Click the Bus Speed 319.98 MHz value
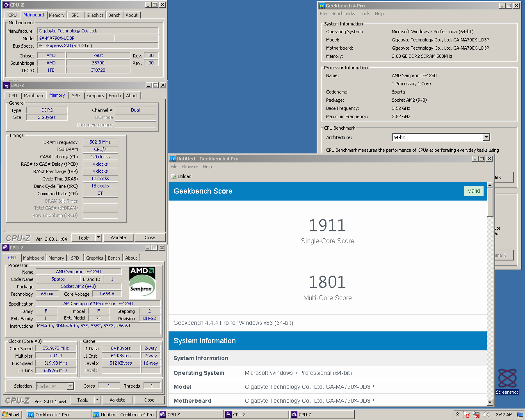 coord(56,363)
